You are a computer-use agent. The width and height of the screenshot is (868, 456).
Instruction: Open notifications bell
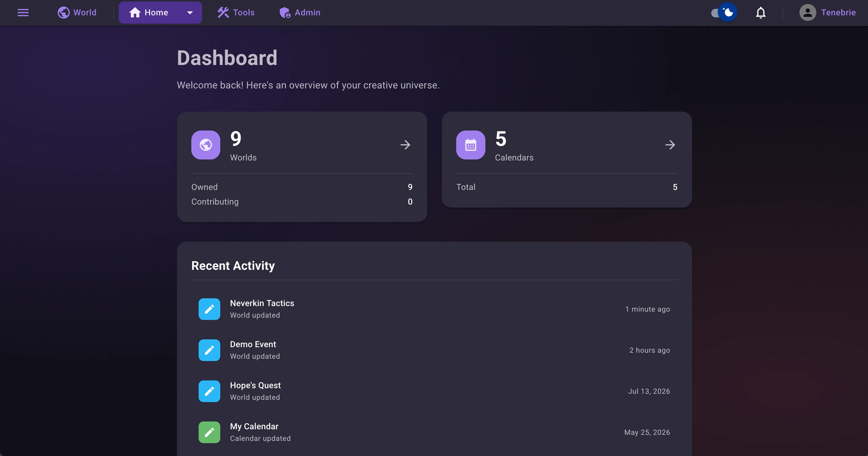click(761, 13)
